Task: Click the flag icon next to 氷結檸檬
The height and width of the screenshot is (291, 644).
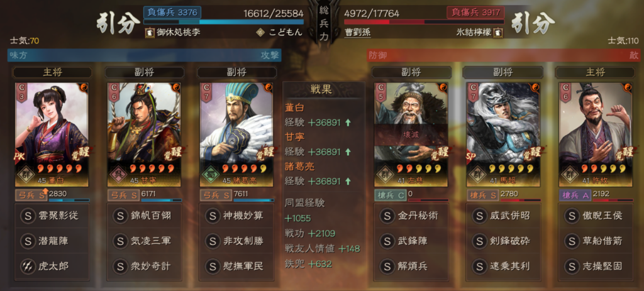Action: [499, 32]
